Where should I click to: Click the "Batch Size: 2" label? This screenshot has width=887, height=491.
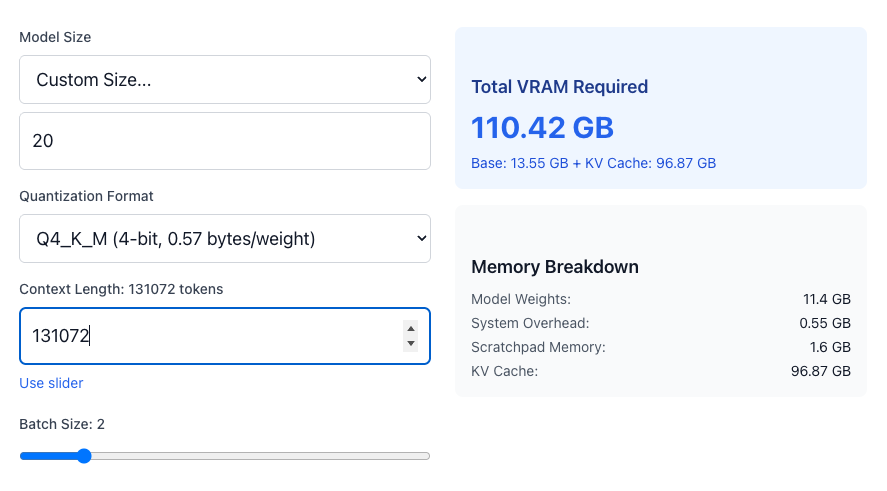point(62,424)
